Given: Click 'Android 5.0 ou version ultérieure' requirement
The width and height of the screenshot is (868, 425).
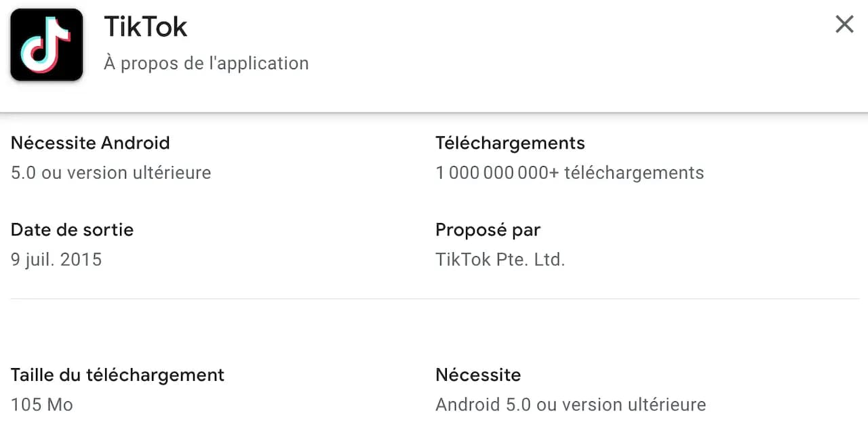Looking at the screenshot, I should (570, 405).
